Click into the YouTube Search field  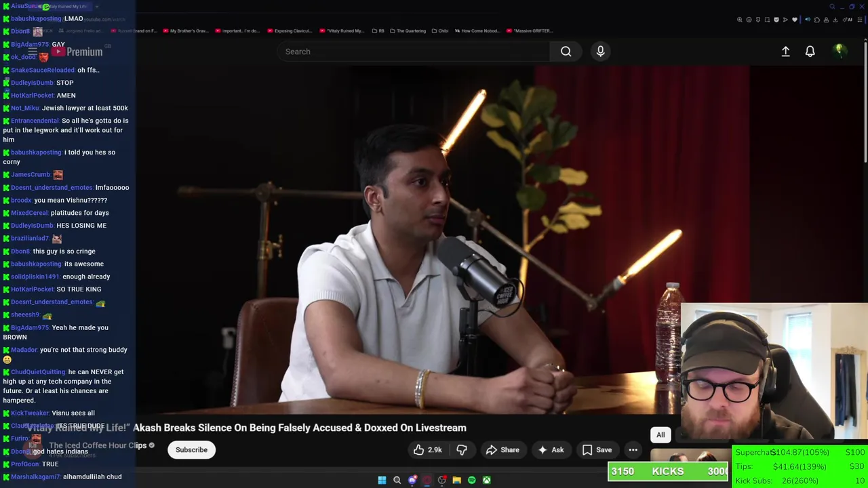point(414,52)
